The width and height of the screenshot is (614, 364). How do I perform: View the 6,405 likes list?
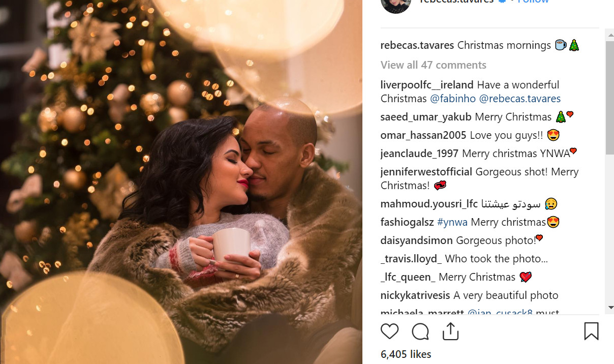click(406, 354)
